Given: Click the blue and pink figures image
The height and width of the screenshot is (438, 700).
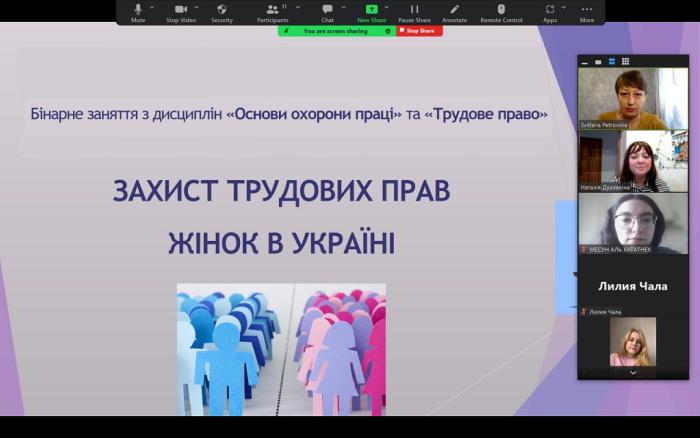Looking at the screenshot, I should pos(281,350).
